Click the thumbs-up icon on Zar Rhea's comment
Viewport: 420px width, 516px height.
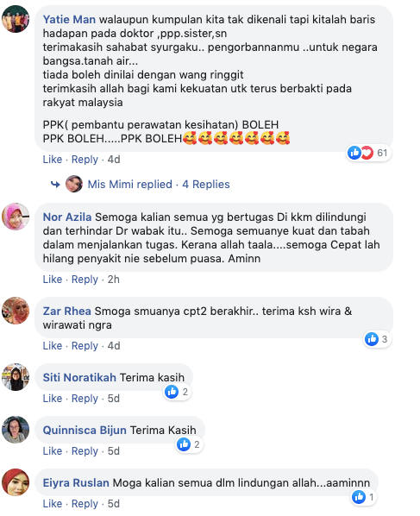[372, 339]
